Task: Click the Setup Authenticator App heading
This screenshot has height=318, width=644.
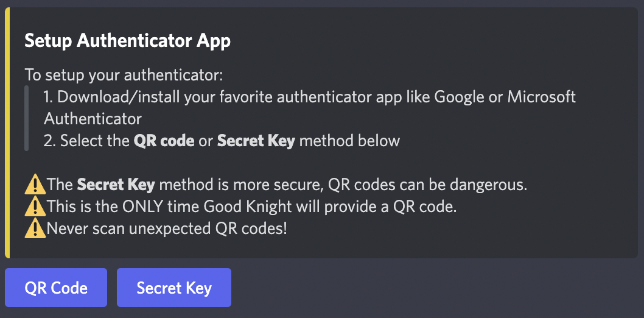Action: pyautogui.click(x=127, y=41)
